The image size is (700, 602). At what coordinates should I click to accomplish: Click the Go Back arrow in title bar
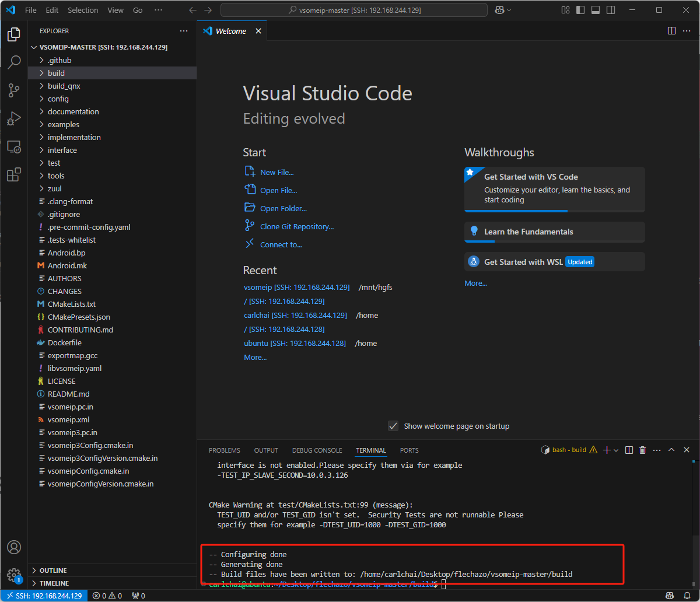point(193,10)
